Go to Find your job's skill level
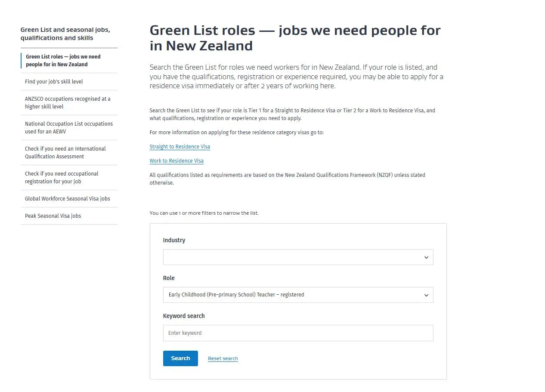 [54, 82]
